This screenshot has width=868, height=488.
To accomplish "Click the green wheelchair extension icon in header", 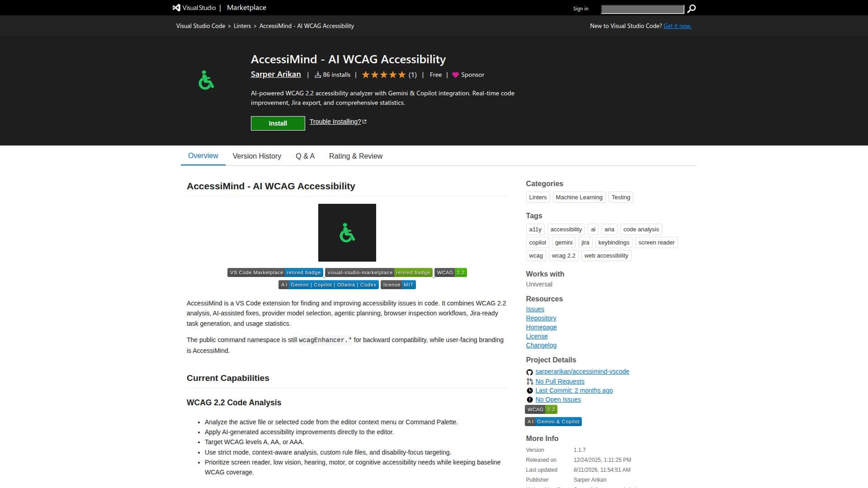I will 206,80.
